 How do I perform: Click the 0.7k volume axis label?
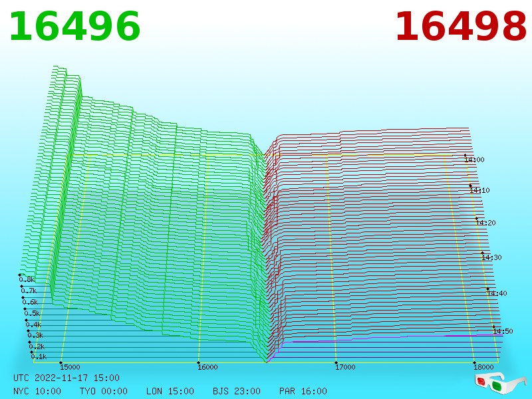29,291
